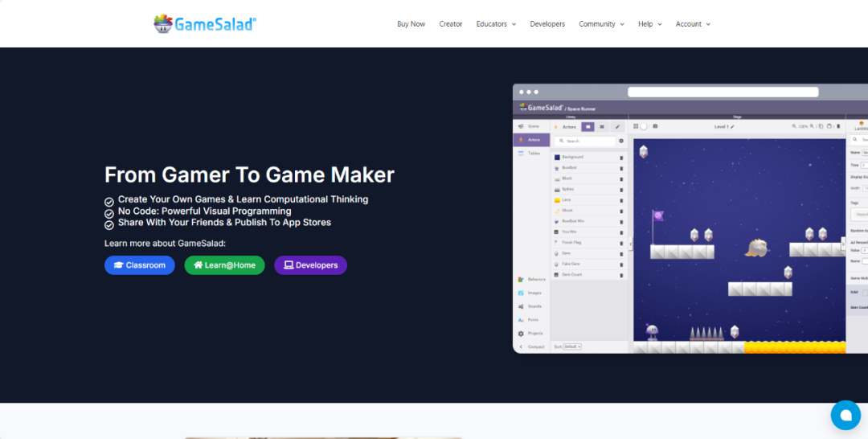The height and width of the screenshot is (439, 868).
Task: Open Behaviors in the editor sidebar
Action: click(531, 279)
